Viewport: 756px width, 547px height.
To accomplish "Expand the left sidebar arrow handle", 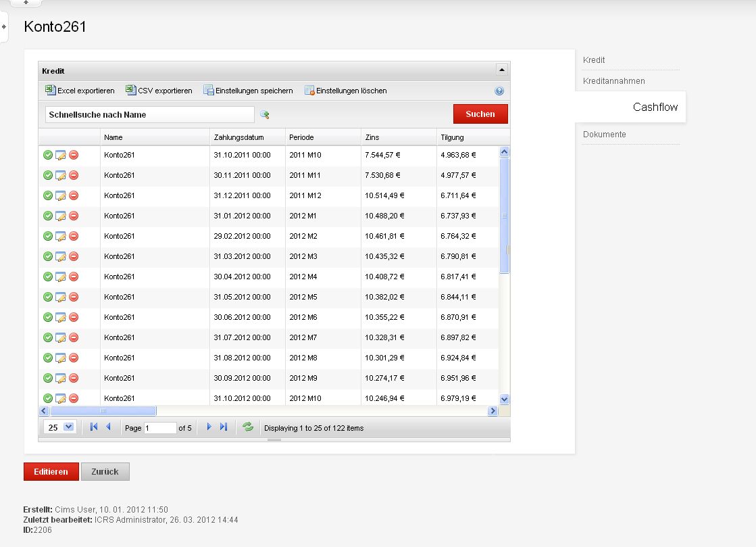I will pos(3,26).
